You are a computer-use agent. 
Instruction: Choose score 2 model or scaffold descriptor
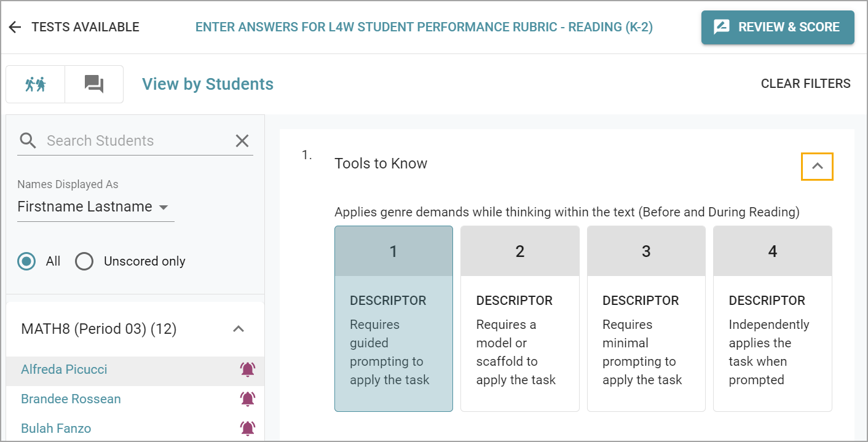[520, 318]
